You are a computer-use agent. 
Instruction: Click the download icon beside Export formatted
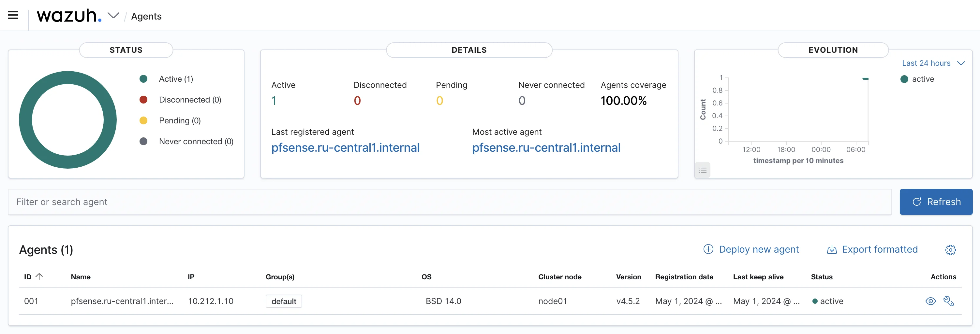pyautogui.click(x=832, y=250)
